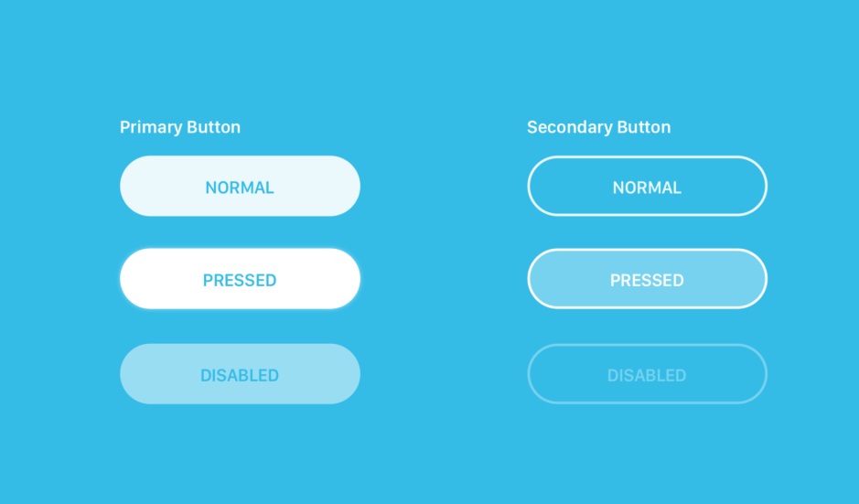Click DISABLED text under Primary Button column

click(x=240, y=375)
